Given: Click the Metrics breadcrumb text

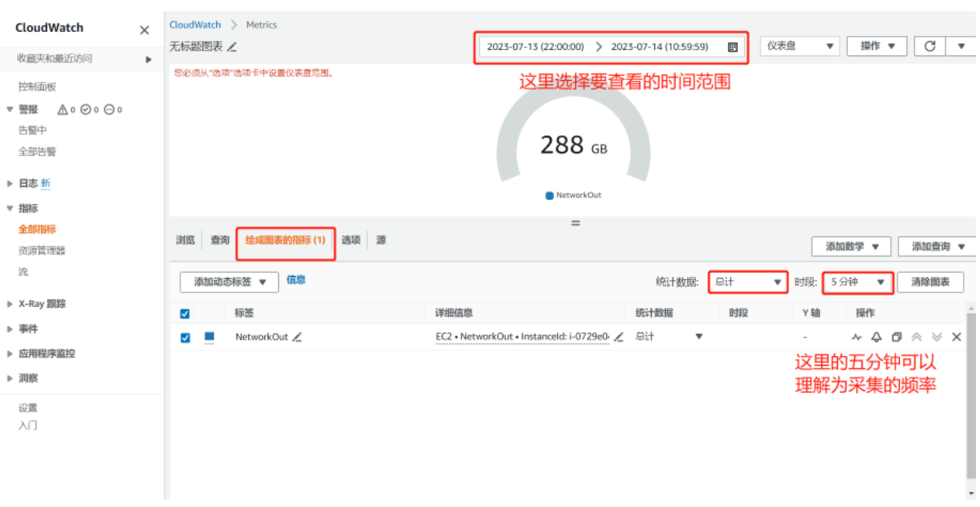Looking at the screenshot, I should pyautogui.click(x=261, y=24).
